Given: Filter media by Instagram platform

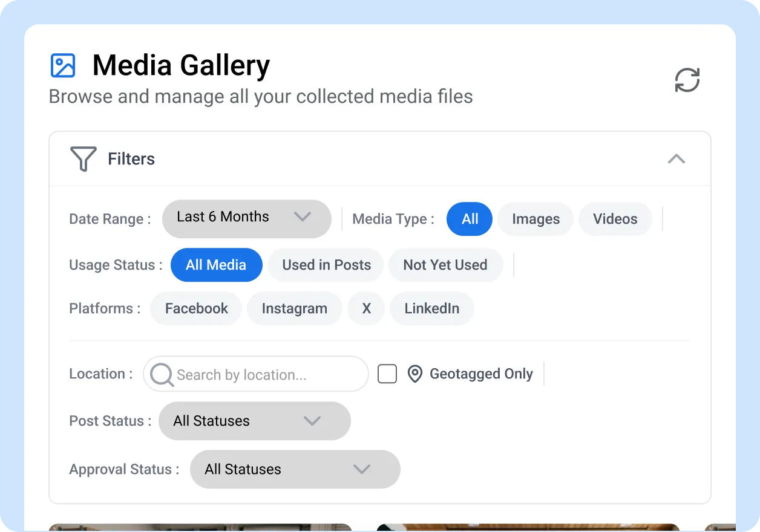Looking at the screenshot, I should click(x=294, y=308).
